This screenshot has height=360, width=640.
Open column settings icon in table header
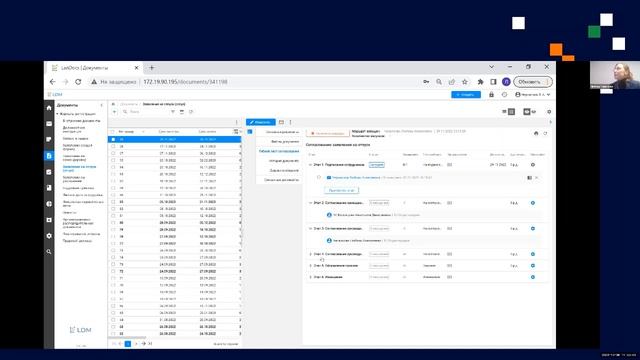(x=236, y=131)
